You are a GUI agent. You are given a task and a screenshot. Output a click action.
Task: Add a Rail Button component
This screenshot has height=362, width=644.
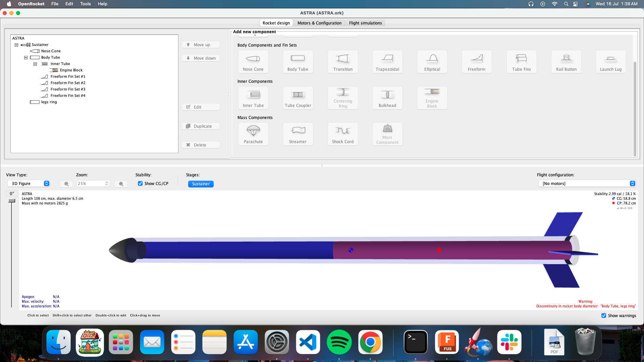[566, 62]
